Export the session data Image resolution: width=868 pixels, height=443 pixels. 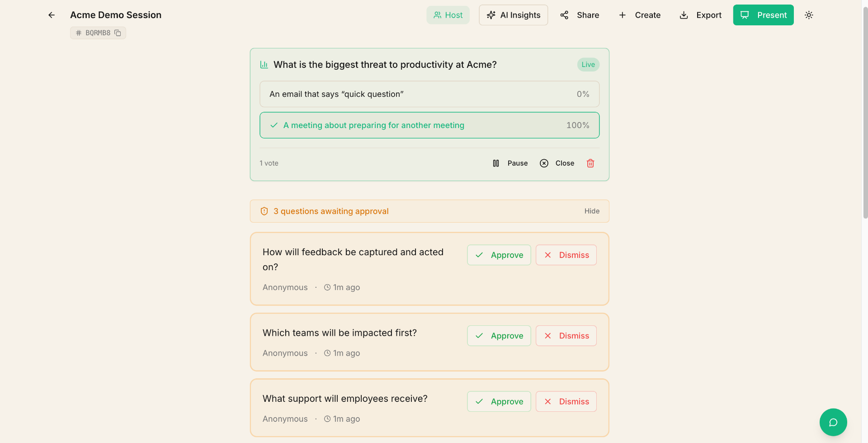[x=700, y=15]
